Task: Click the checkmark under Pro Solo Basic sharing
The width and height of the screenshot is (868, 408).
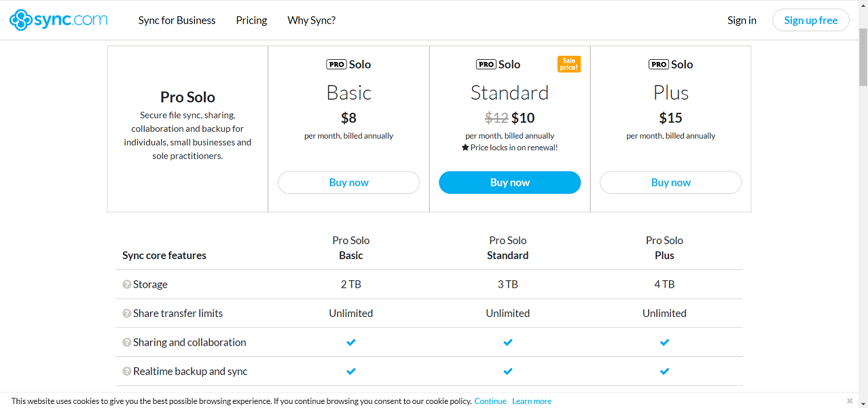Action: click(351, 342)
